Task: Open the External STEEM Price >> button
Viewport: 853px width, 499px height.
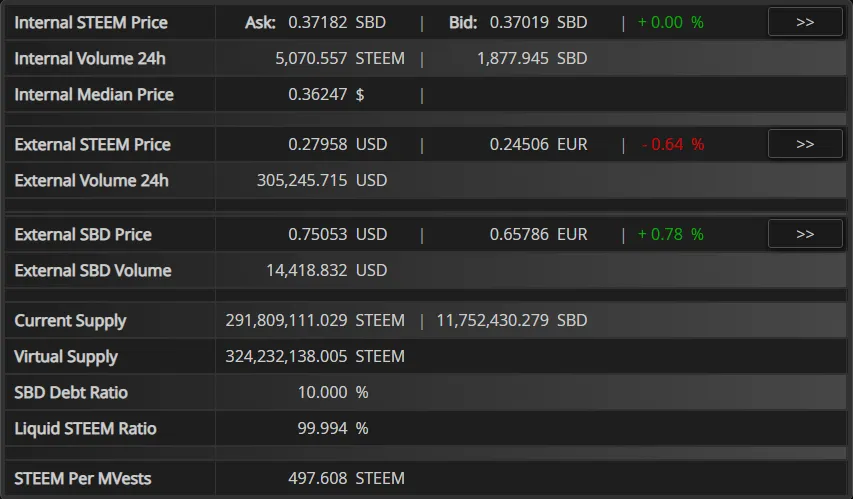Action: (805, 144)
